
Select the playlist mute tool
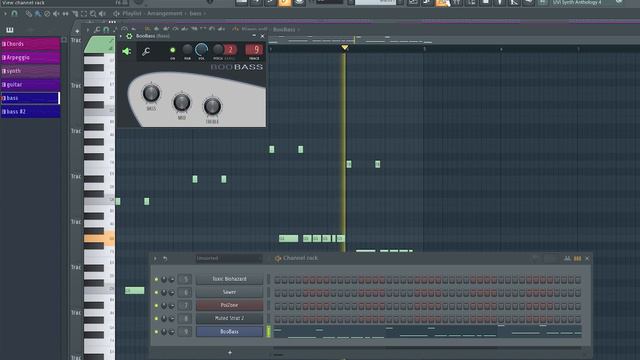56,13
